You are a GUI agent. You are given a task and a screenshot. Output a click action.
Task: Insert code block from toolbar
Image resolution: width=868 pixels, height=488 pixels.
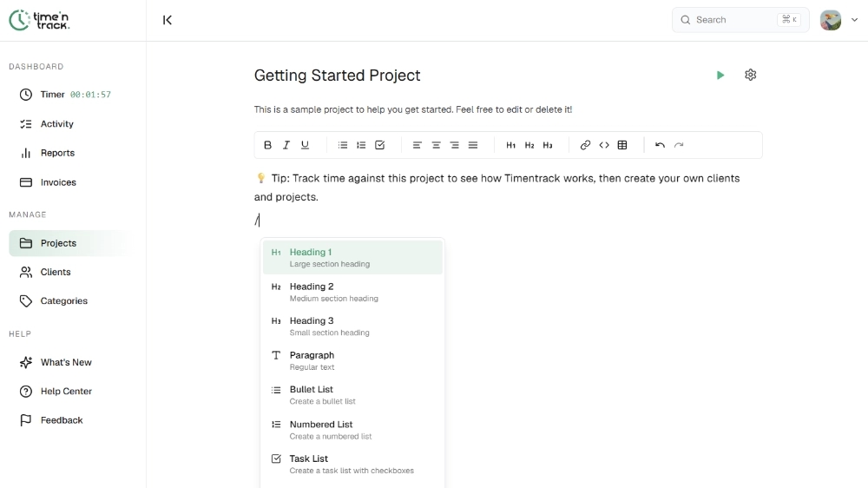(x=604, y=145)
